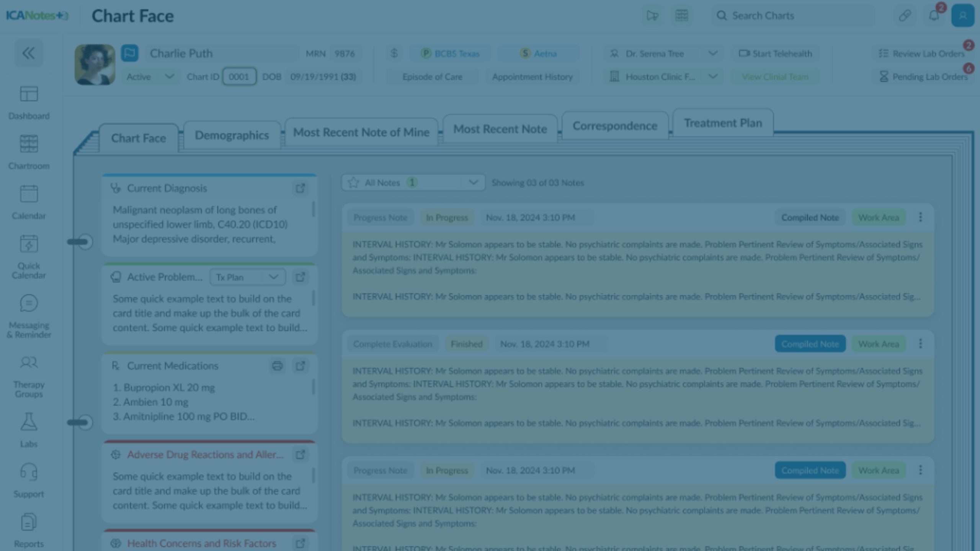
Task: Open the View Clinical Team link
Action: pos(775,77)
